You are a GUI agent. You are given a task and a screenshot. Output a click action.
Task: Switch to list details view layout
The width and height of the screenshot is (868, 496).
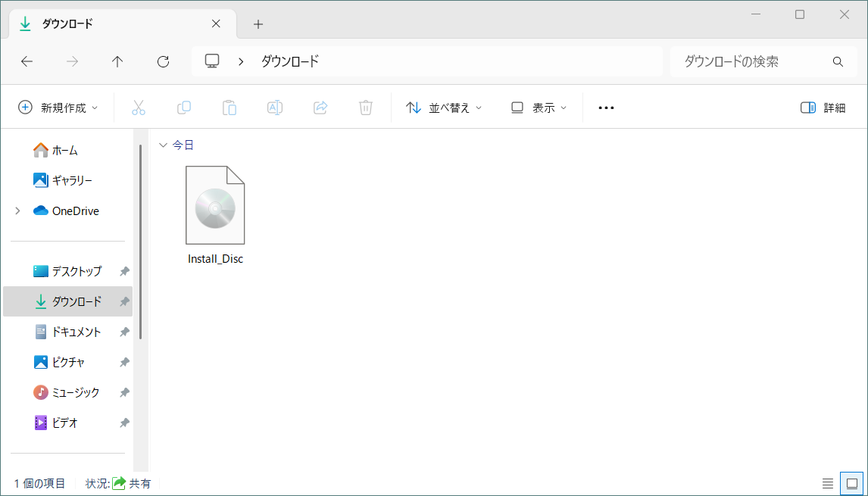tap(828, 483)
